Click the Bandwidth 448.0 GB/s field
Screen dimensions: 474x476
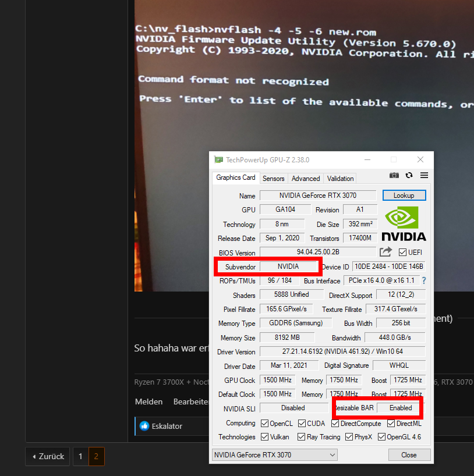tap(395, 338)
